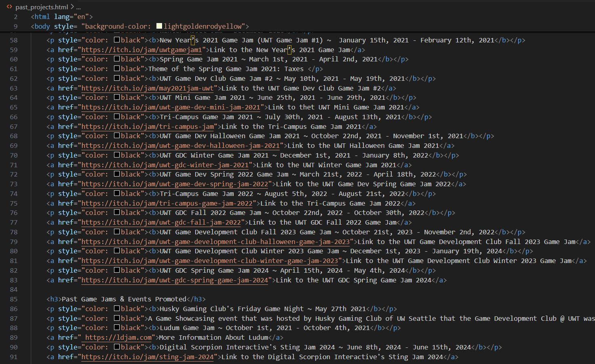Click the lightgoldenrodyellow color swatch

(x=159, y=26)
